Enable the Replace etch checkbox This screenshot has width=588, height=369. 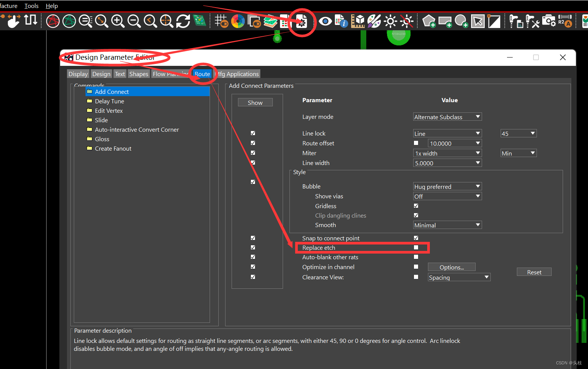[416, 248]
